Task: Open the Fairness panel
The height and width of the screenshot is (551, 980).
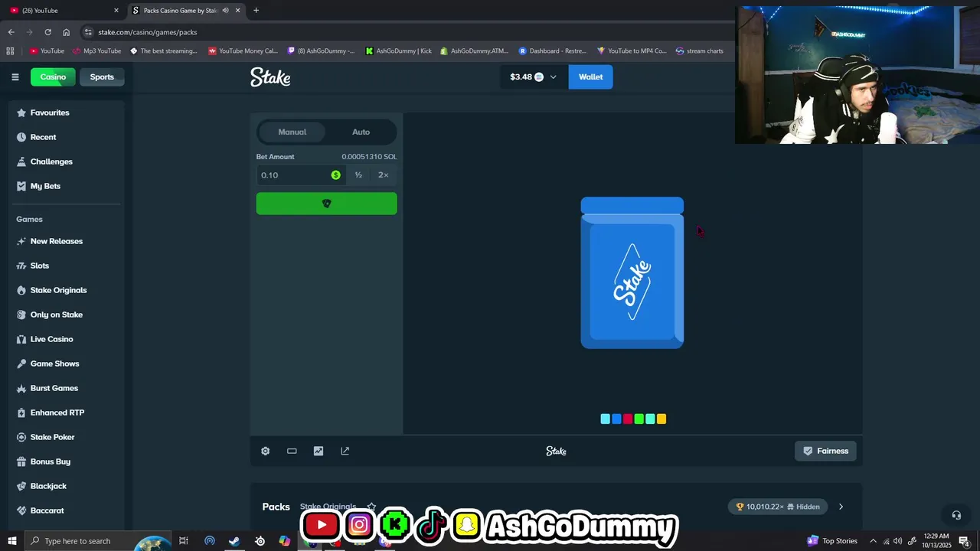Action: (825, 451)
